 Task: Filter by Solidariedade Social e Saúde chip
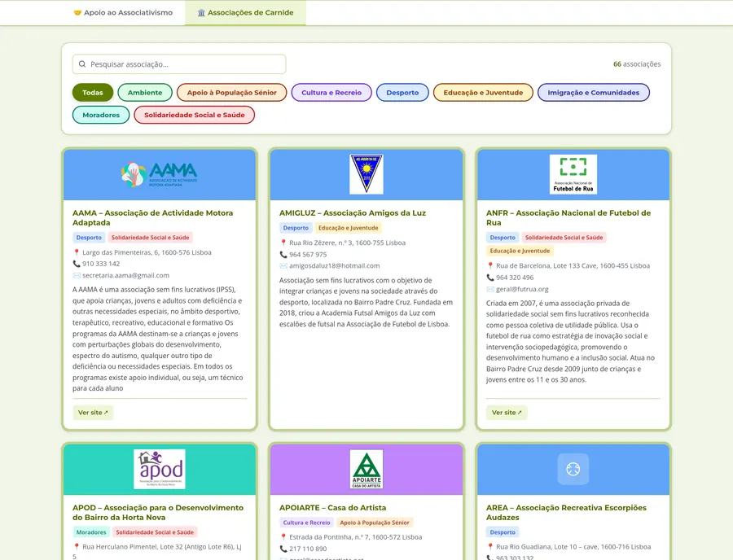(x=195, y=115)
